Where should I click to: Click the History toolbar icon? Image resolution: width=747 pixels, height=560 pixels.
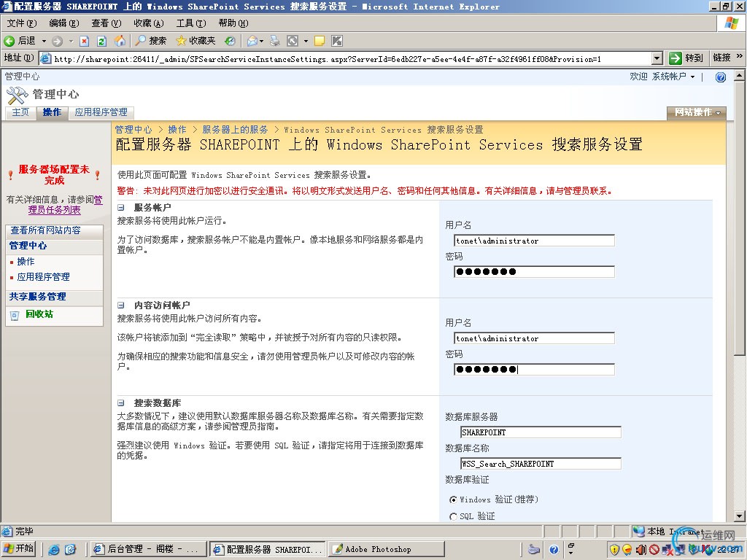230,41
